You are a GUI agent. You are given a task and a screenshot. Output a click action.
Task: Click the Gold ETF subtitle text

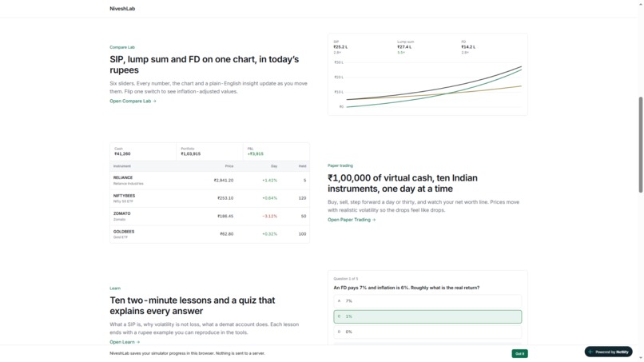[x=121, y=237]
